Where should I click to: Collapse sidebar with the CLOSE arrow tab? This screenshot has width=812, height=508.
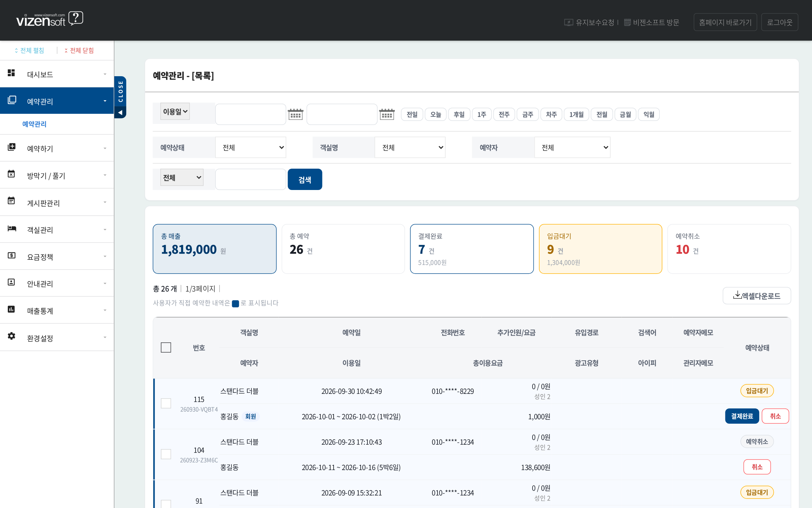[120, 98]
